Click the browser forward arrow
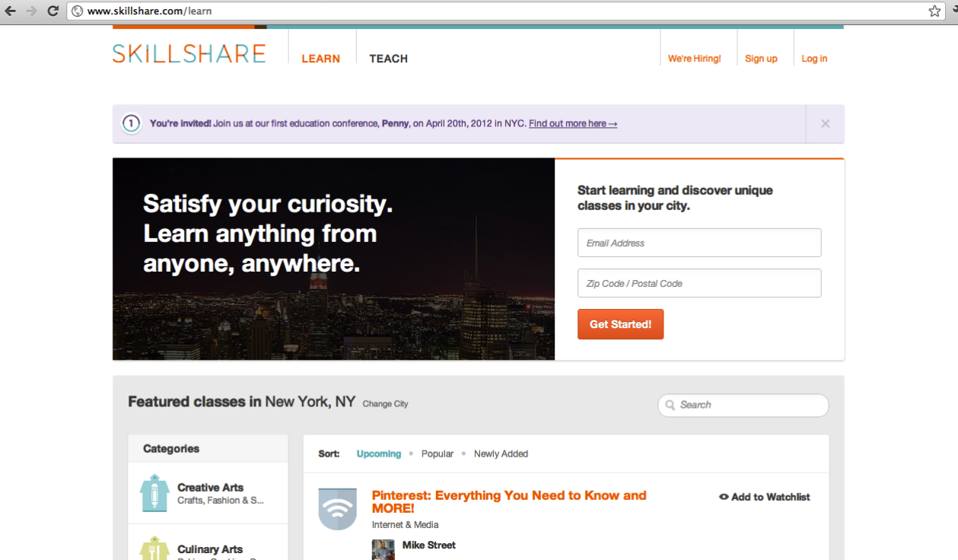The width and height of the screenshot is (958, 560). (31, 11)
